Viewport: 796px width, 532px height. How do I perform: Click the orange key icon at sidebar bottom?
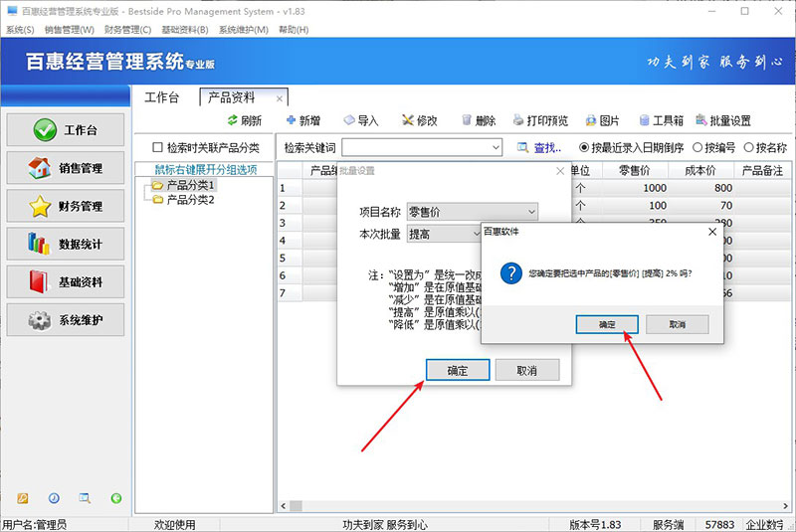[22, 498]
